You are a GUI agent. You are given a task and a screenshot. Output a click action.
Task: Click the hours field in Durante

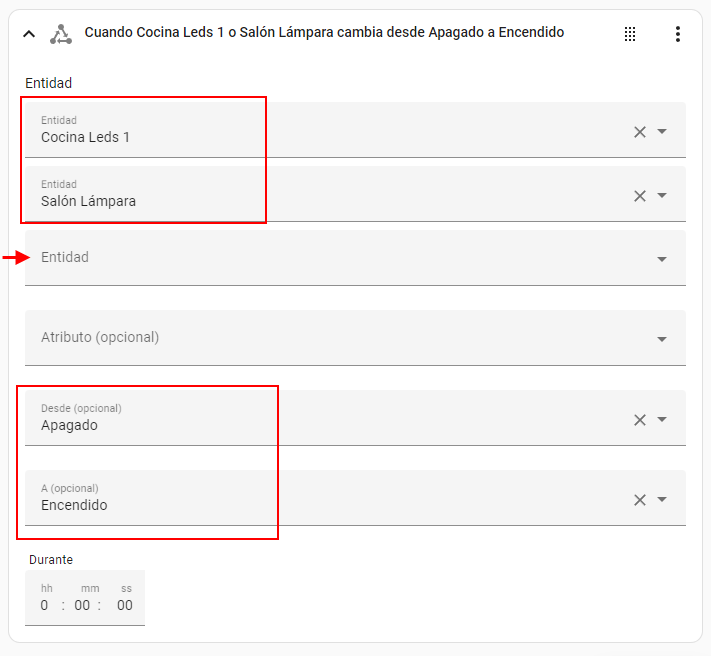[45, 605]
